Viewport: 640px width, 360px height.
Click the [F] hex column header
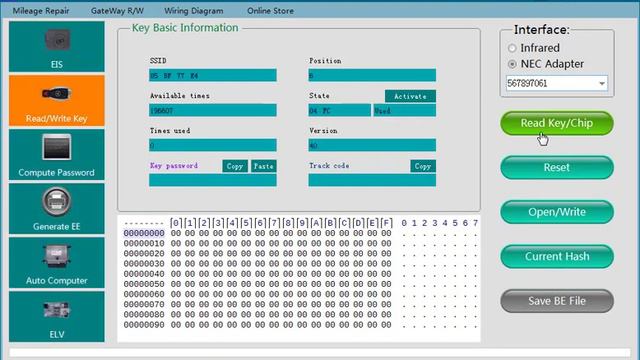coord(386,223)
